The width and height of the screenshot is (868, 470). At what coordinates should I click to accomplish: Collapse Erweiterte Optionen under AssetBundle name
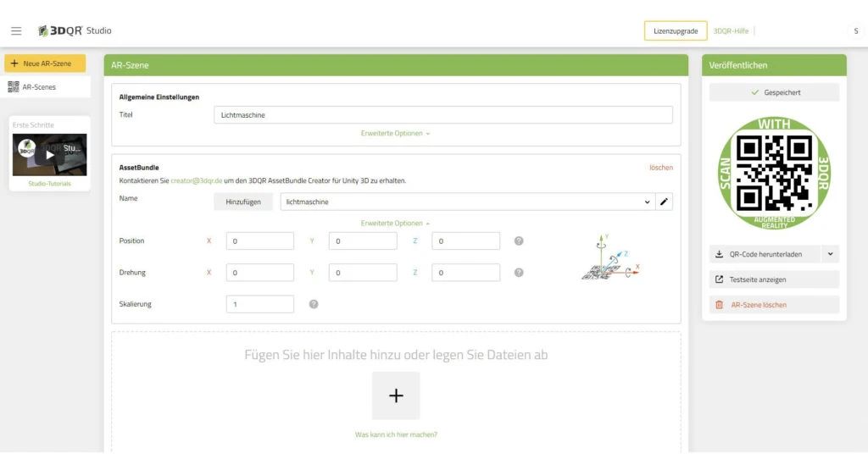[x=395, y=224]
